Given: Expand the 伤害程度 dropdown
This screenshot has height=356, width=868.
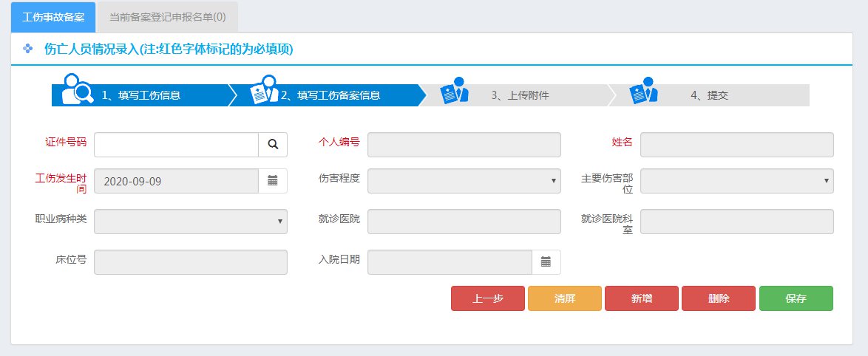Looking at the screenshot, I should 464,181.
